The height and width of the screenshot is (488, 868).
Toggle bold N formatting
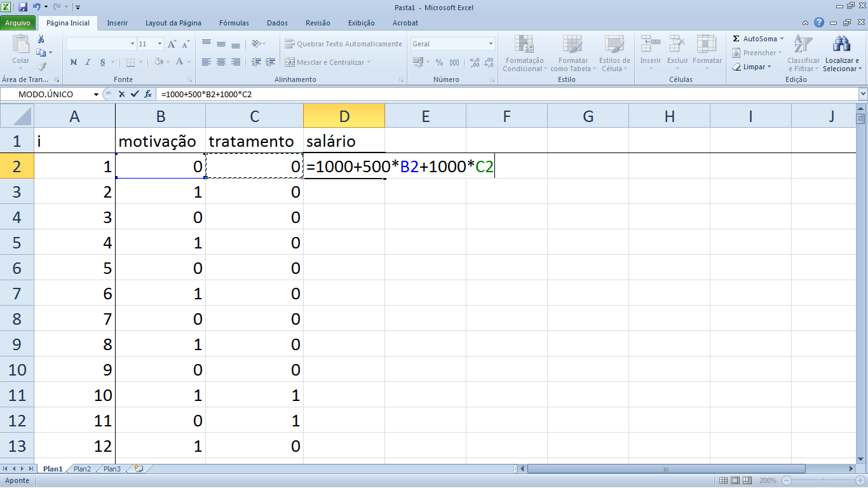coord(74,62)
